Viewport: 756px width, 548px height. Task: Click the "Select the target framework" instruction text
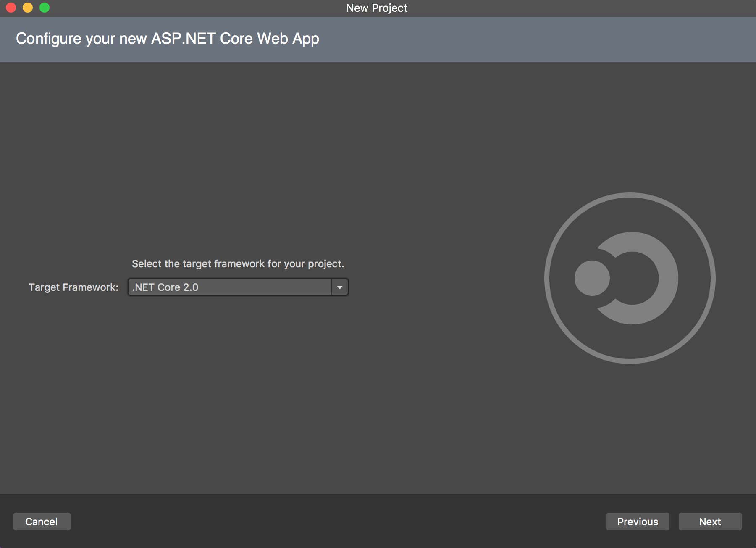pyautogui.click(x=238, y=264)
